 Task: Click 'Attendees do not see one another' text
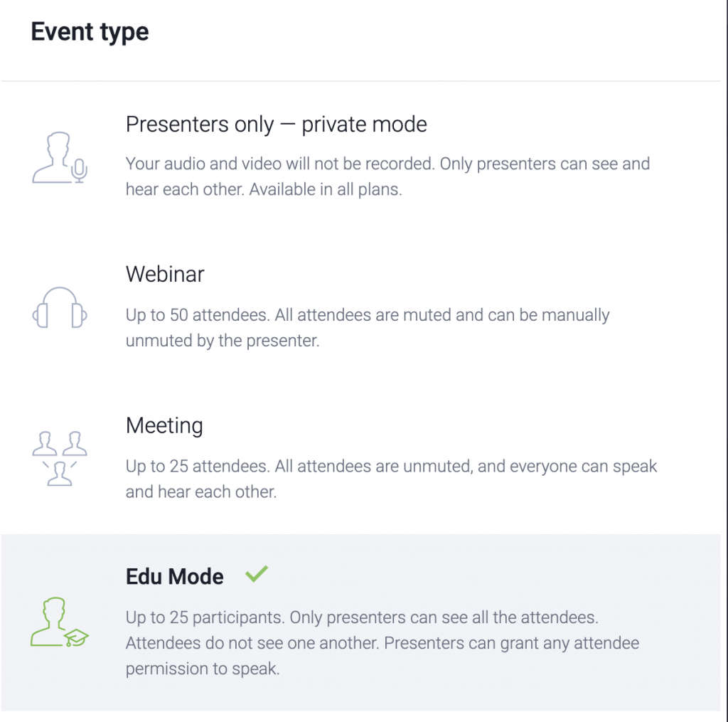coord(252,643)
